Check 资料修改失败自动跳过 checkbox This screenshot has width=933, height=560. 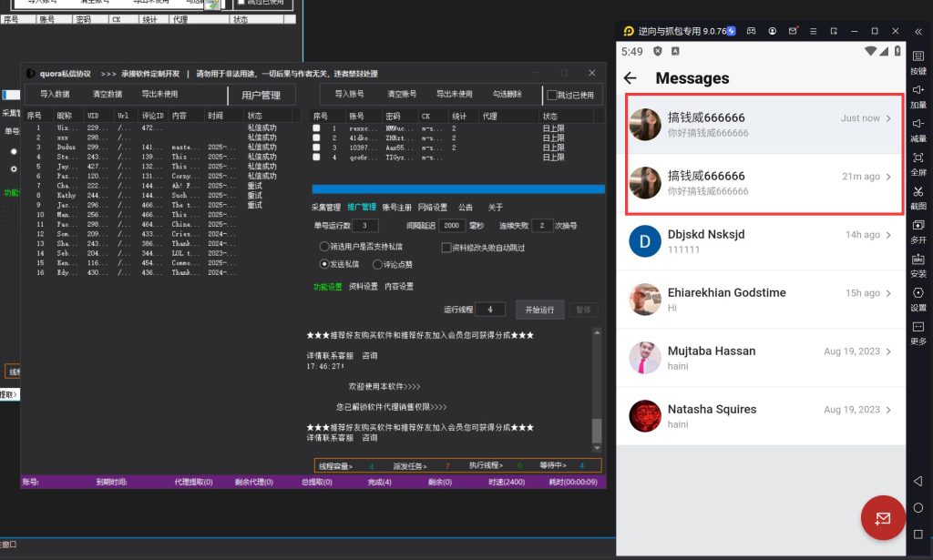coord(446,247)
